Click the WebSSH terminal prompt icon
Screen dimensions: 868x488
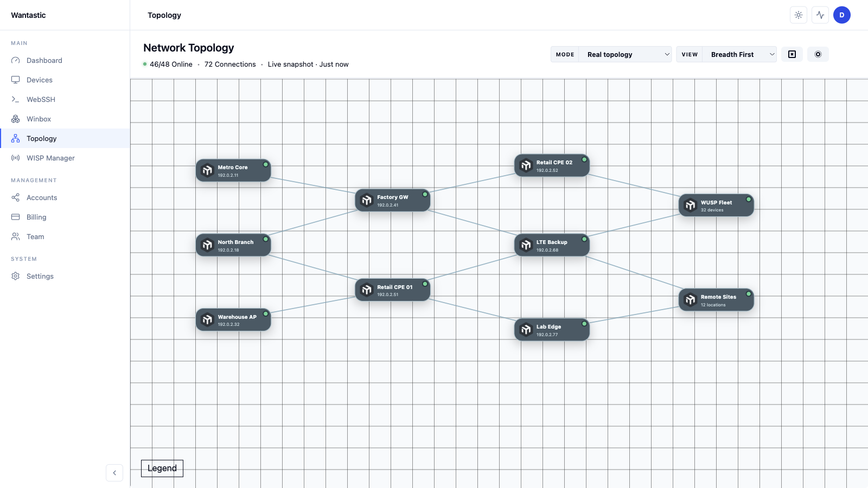click(x=16, y=99)
